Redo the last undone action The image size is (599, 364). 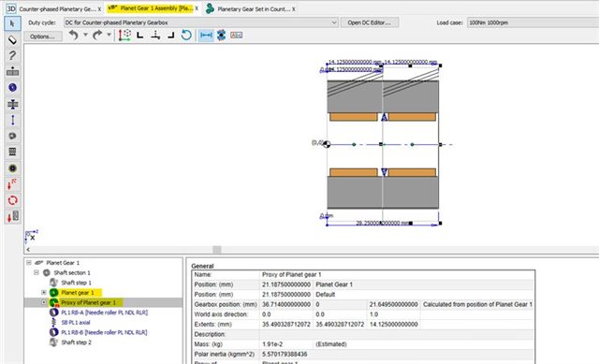(x=97, y=36)
